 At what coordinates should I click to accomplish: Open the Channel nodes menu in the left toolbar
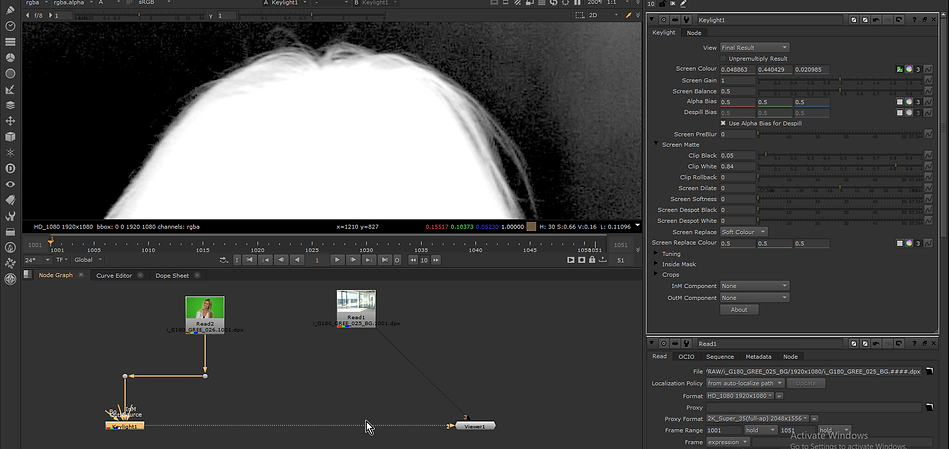(x=10, y=42)
